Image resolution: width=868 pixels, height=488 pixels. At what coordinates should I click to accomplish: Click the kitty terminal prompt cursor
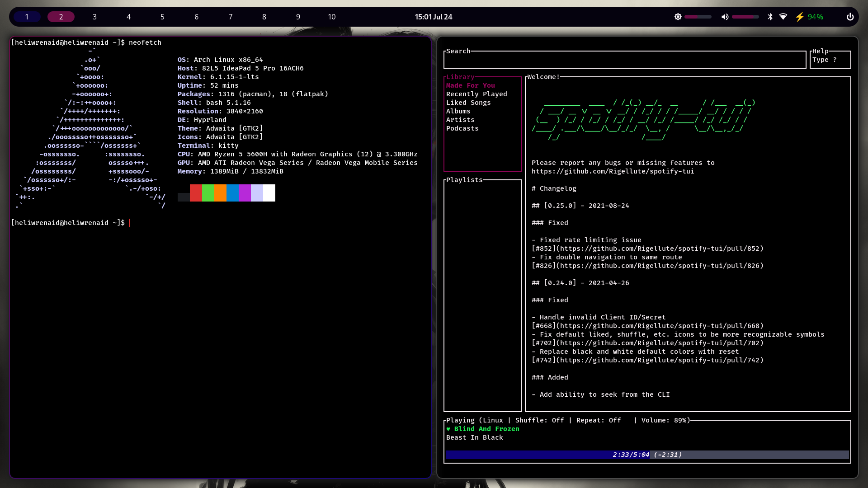click(129, 223)
